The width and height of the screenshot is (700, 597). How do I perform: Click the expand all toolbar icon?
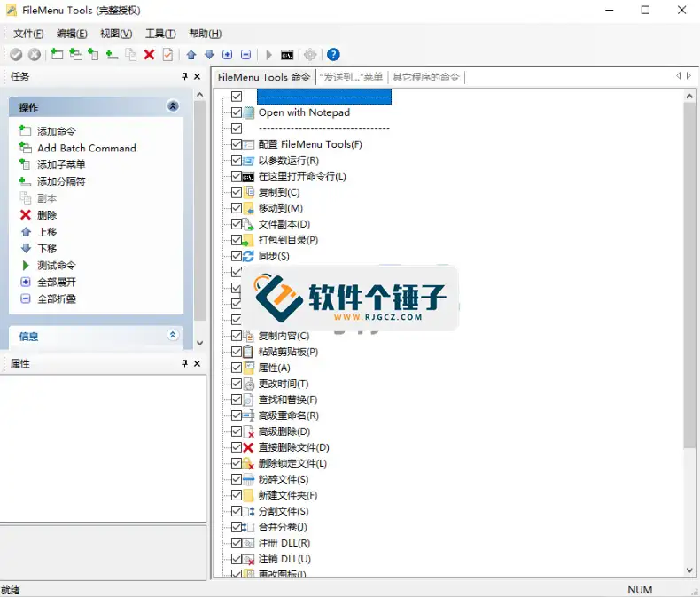point(228,55)
